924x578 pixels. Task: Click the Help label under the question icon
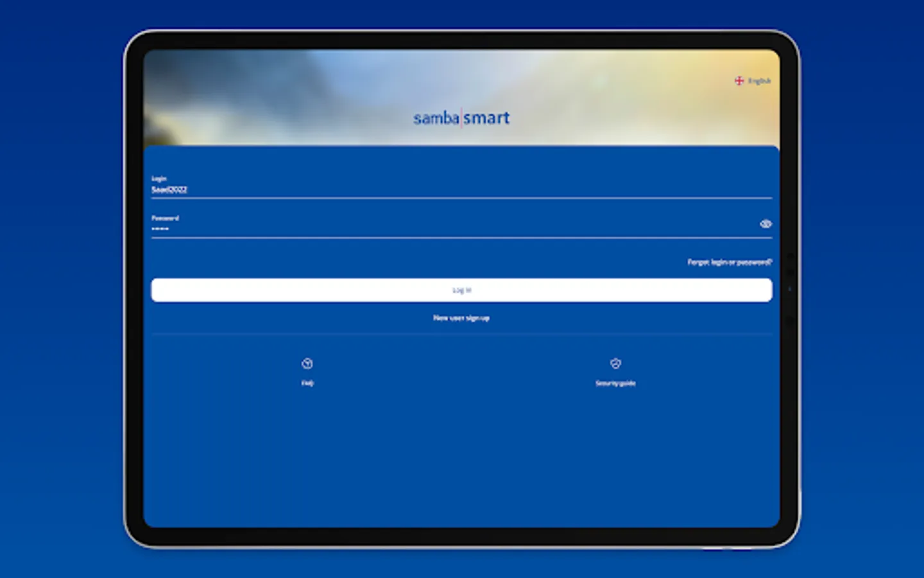pos(307,383)
